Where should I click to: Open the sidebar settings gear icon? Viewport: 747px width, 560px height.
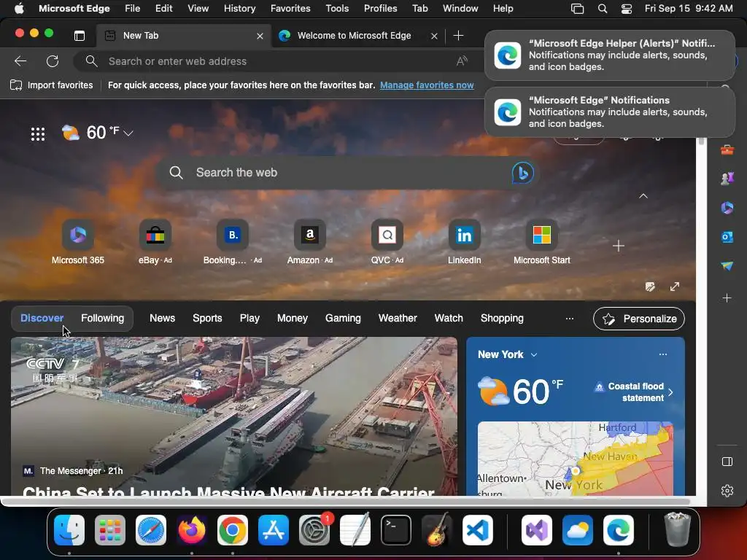[727, 491]
